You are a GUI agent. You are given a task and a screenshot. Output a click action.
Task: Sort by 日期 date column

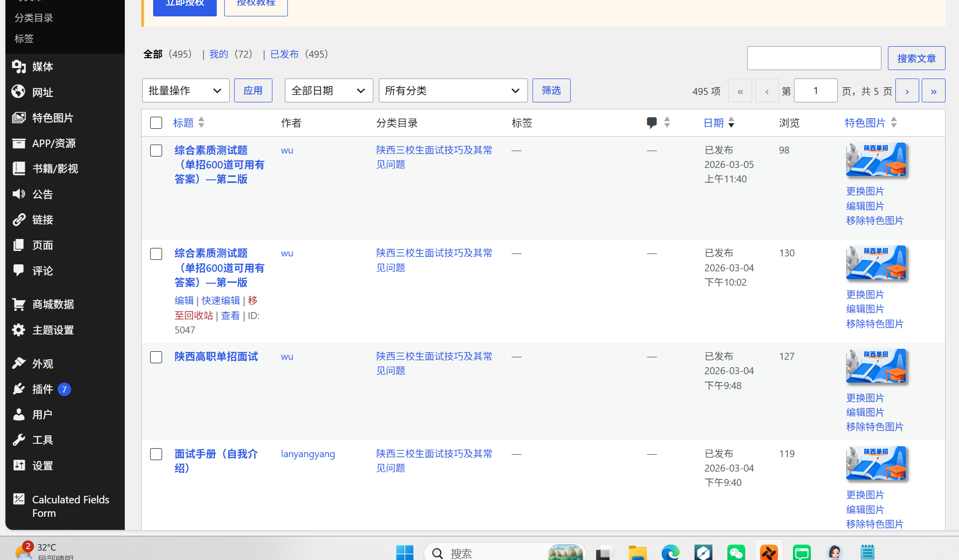[x=719, y=123]
